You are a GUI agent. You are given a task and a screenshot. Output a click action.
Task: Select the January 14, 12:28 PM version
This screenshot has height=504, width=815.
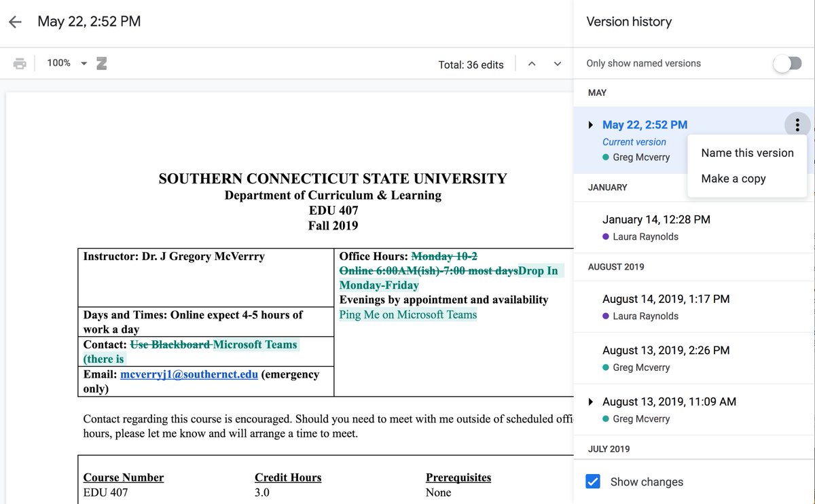[x=656, y=219]
